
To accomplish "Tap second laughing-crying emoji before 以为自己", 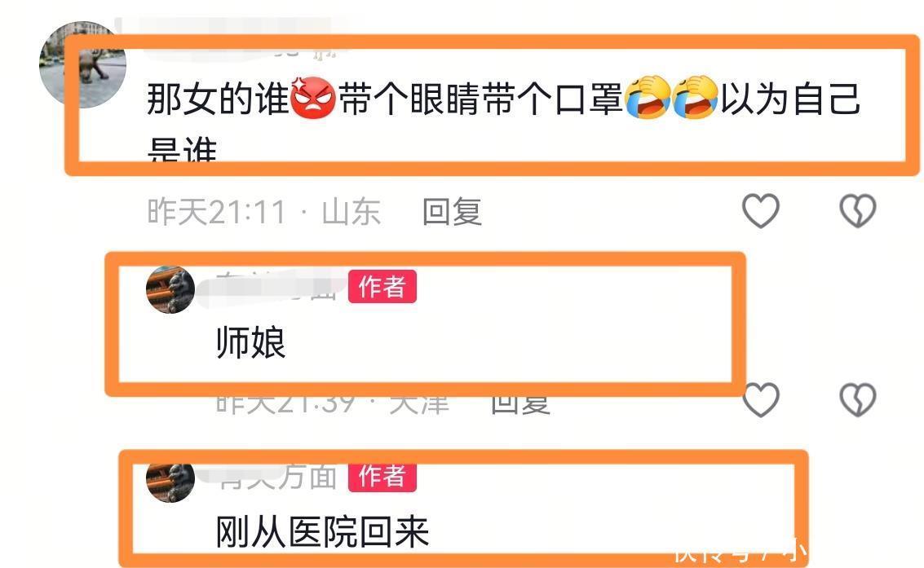I will [x=695, y=97].
